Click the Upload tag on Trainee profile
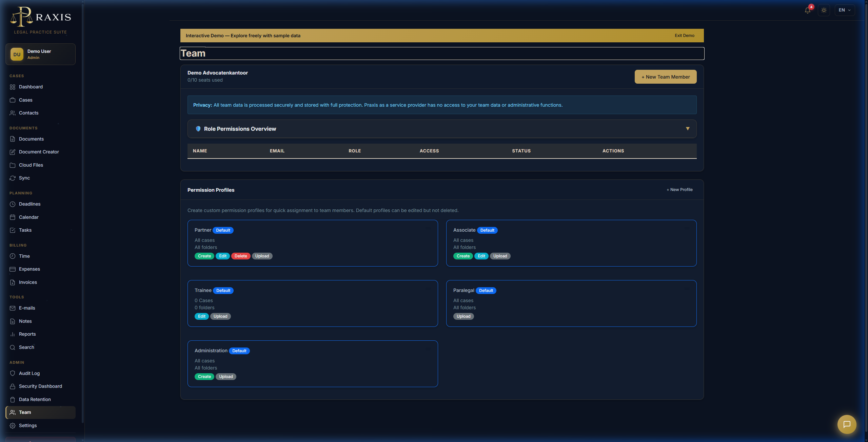 (x=220, y=316)
